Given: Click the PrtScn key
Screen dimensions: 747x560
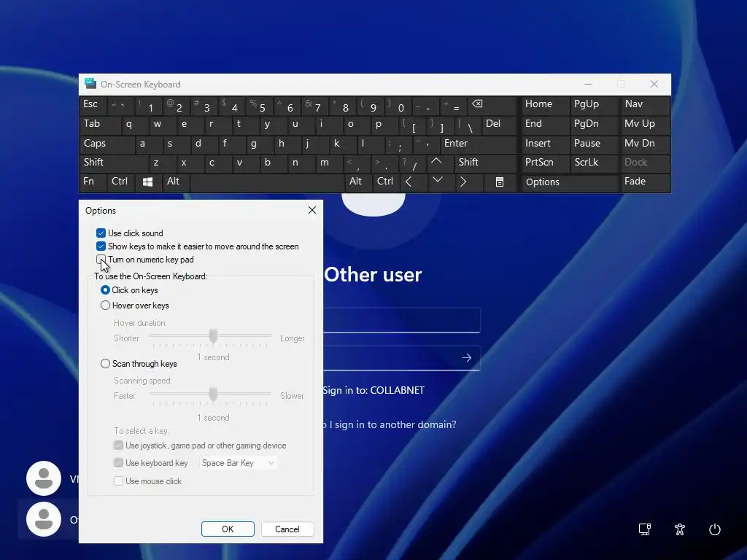Looking at the screenshot, I should (545, 163).
